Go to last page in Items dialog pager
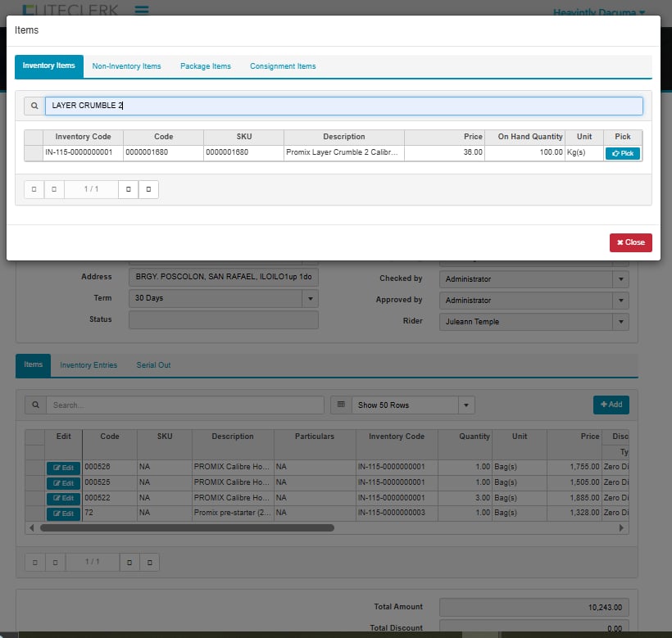 pyautogui.click(x=148, y=189)
